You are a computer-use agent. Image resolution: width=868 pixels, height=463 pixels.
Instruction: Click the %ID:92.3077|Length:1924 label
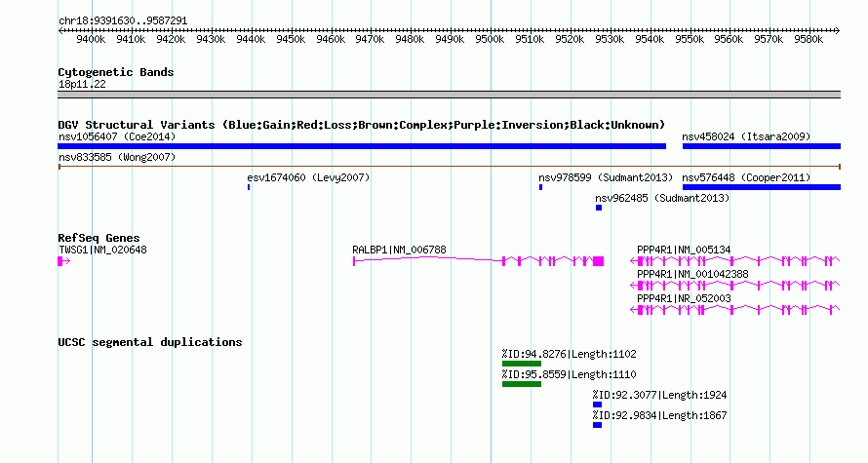click(659, 395)
